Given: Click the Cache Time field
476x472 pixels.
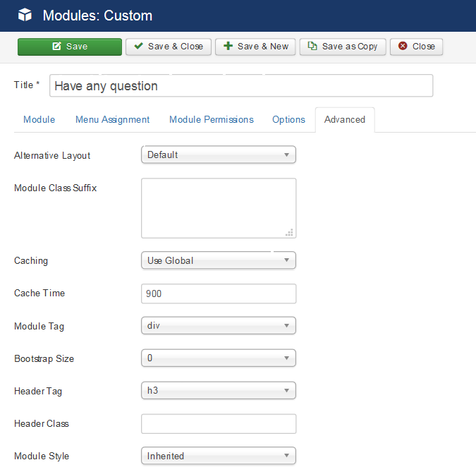Looking at the screenshot, I should pos(219,294).
